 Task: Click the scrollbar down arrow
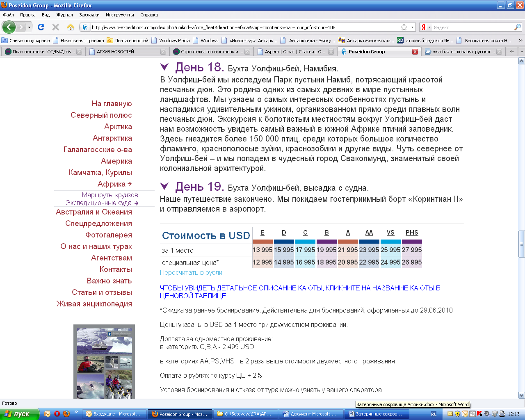pos(522,395)
